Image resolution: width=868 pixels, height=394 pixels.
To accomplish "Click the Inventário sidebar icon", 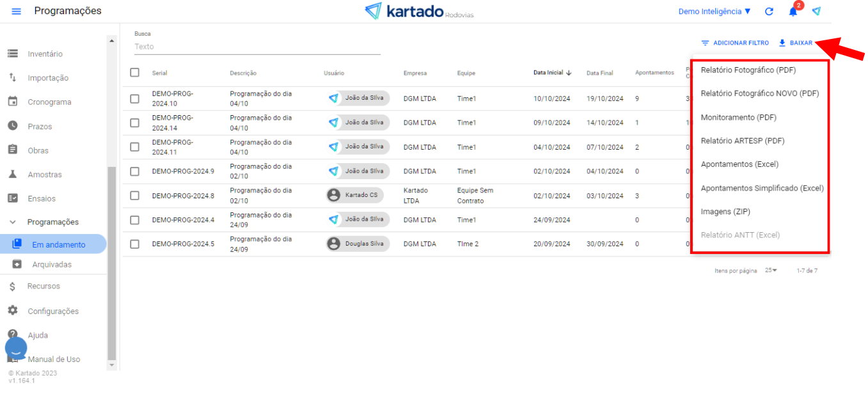I will pos(13,54).
